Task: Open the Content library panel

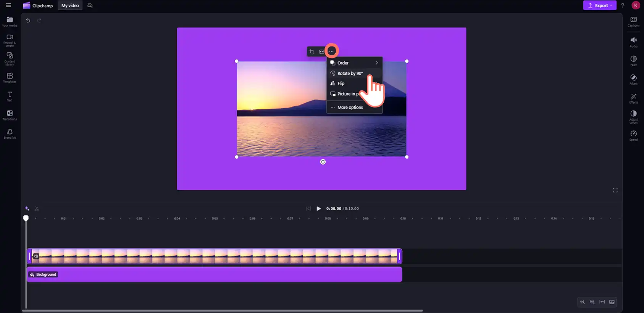Action: [10, 59]
